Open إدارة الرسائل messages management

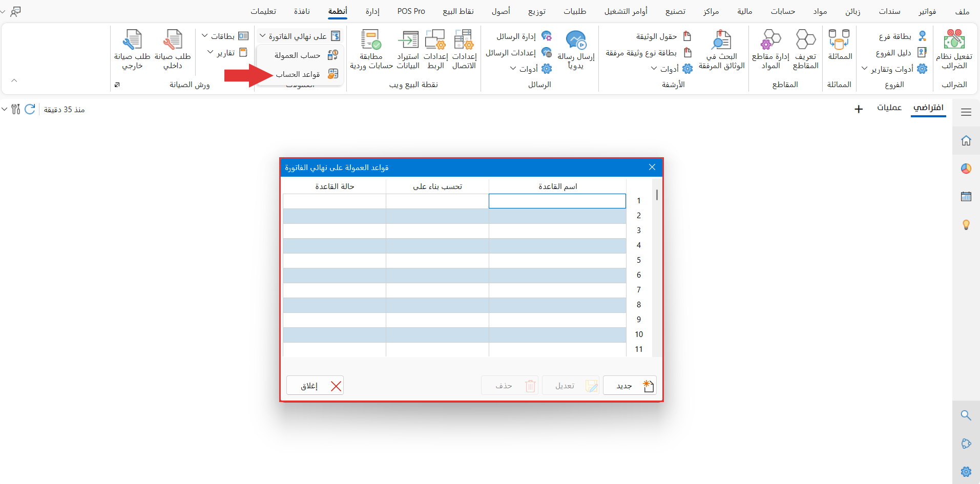(x=524, y=36)
